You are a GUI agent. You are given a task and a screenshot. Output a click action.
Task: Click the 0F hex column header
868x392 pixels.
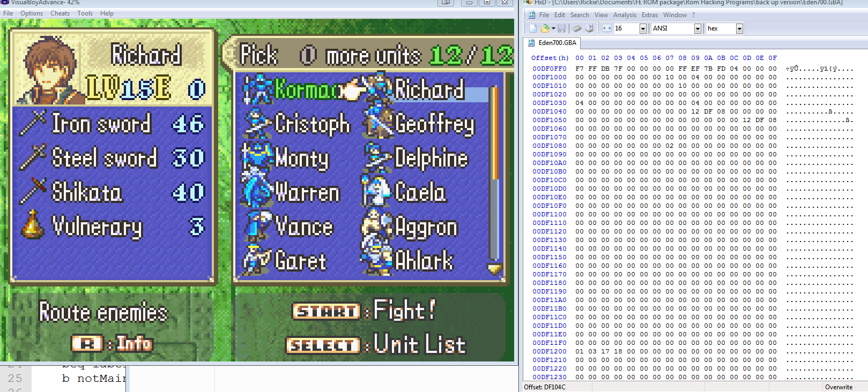pyautogui.click(x=773, y=58)
